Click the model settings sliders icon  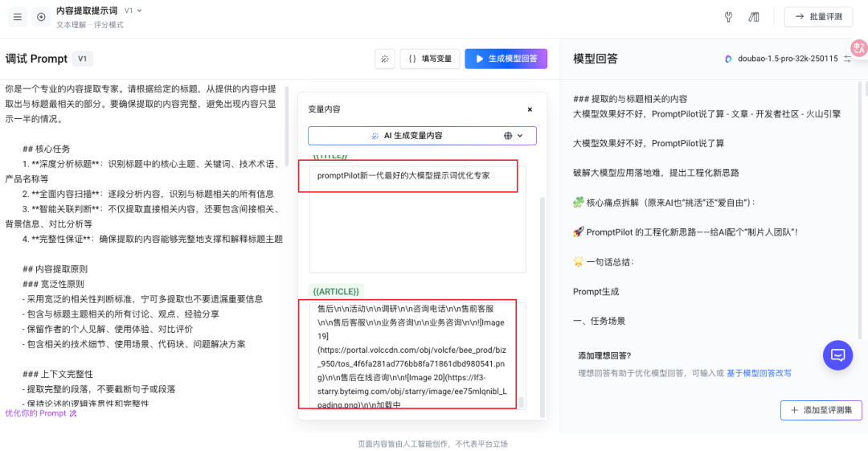tap(847, 59)
